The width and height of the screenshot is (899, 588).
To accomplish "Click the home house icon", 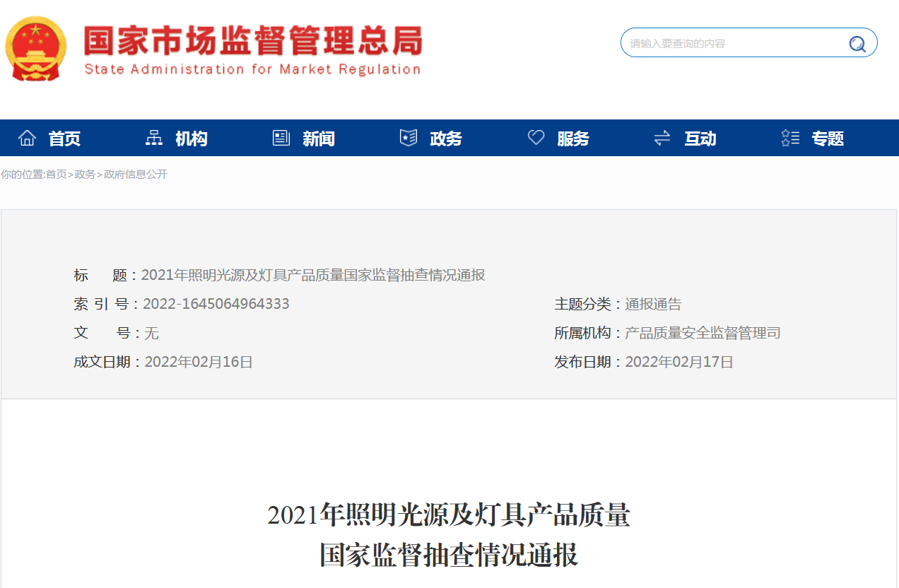I will pos(27,138).
